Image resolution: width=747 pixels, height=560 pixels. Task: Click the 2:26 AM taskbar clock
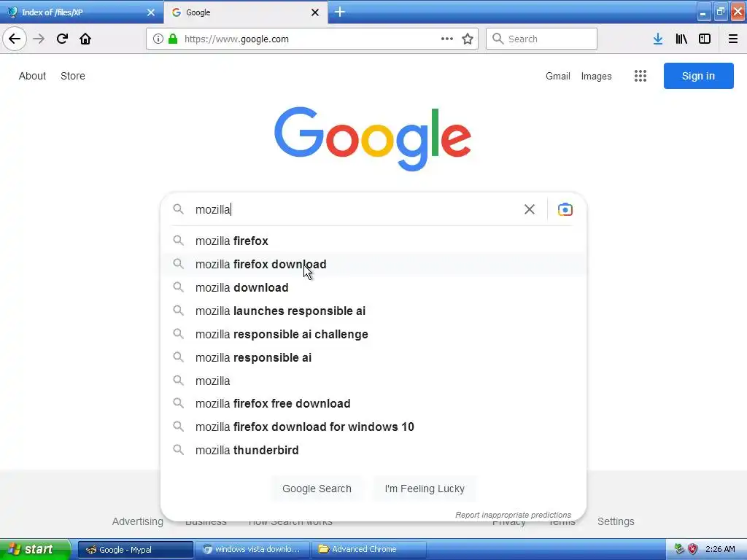[x=720, y=549]
